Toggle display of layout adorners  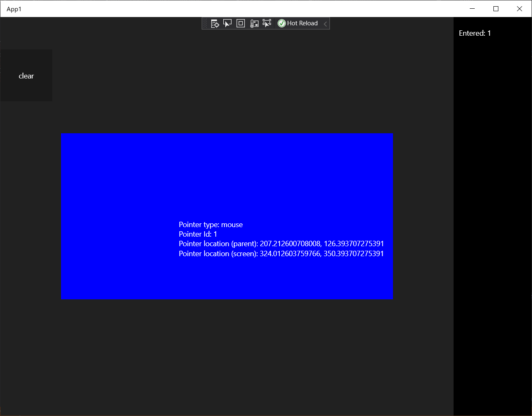click(x=240, y=23)
